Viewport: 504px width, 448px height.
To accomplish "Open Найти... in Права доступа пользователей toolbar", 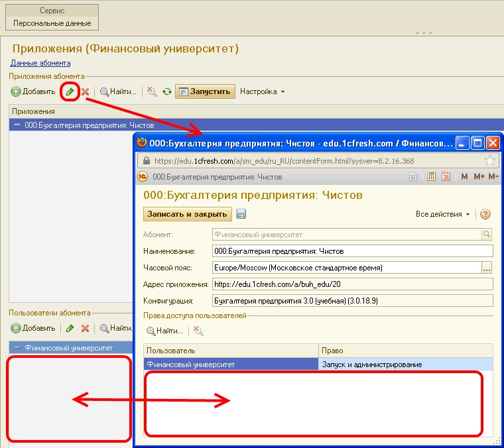I will click(x=164, y=331).
